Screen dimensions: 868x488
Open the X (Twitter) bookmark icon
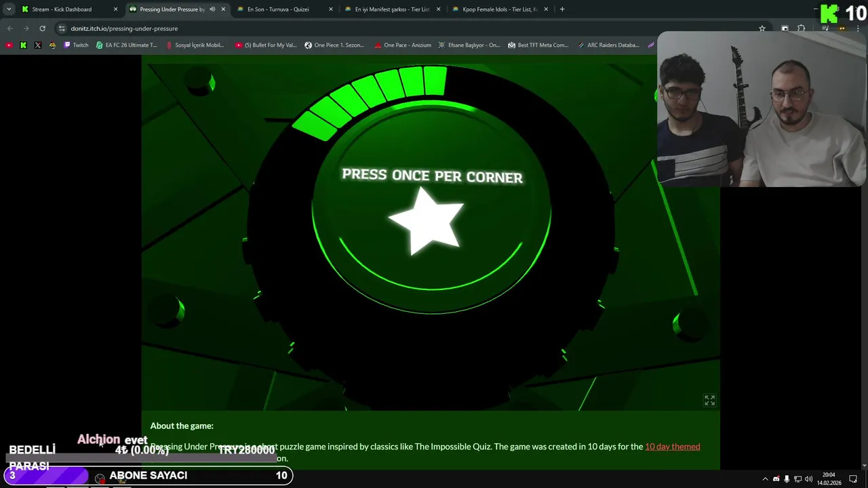click(x=38, y=45)
